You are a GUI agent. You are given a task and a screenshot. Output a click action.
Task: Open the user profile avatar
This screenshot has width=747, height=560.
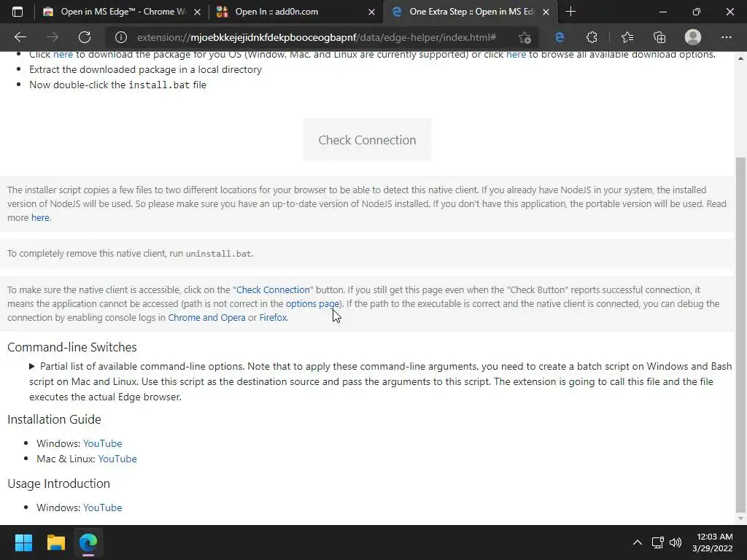click(693, 37)
